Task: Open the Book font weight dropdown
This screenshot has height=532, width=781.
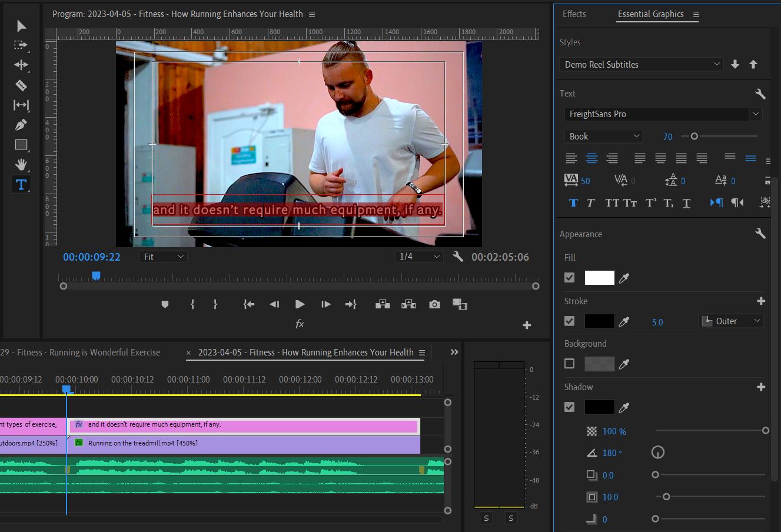Action: coord(603,137)
